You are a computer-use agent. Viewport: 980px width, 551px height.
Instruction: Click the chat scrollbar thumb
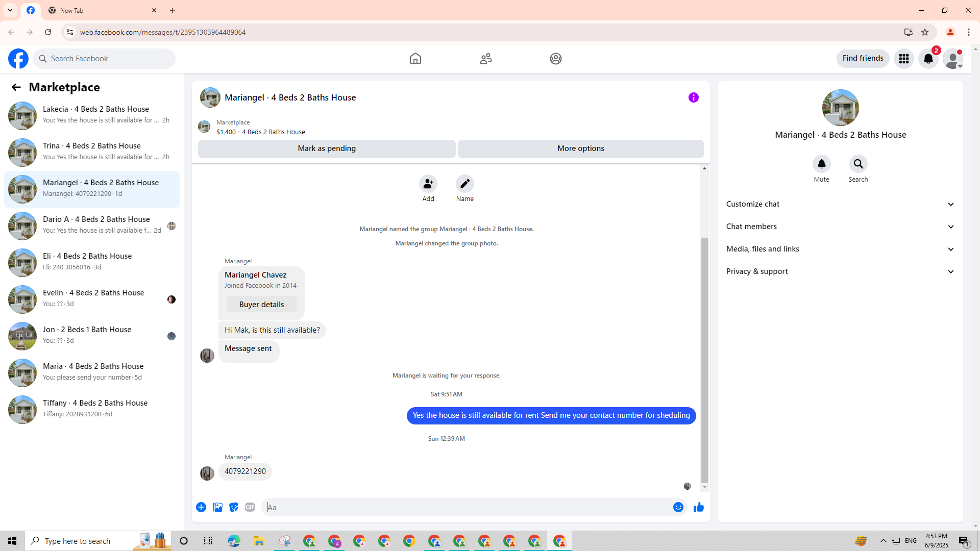(x=704, y=360)
